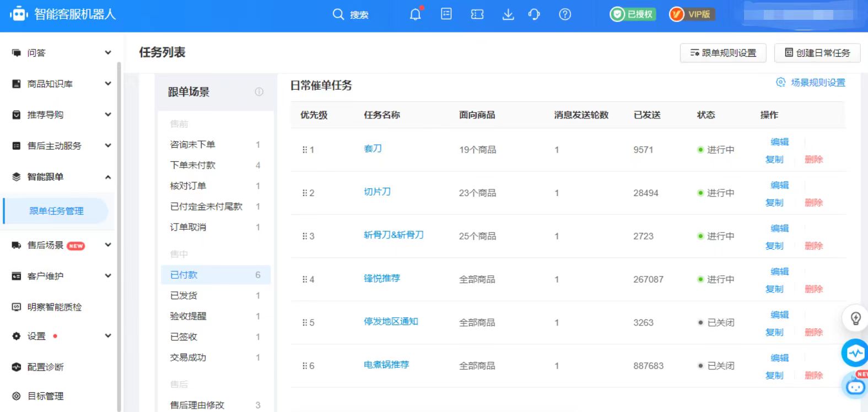The image size is (868, 412).
Task: Select 已发货 scene
Action: 215,296
